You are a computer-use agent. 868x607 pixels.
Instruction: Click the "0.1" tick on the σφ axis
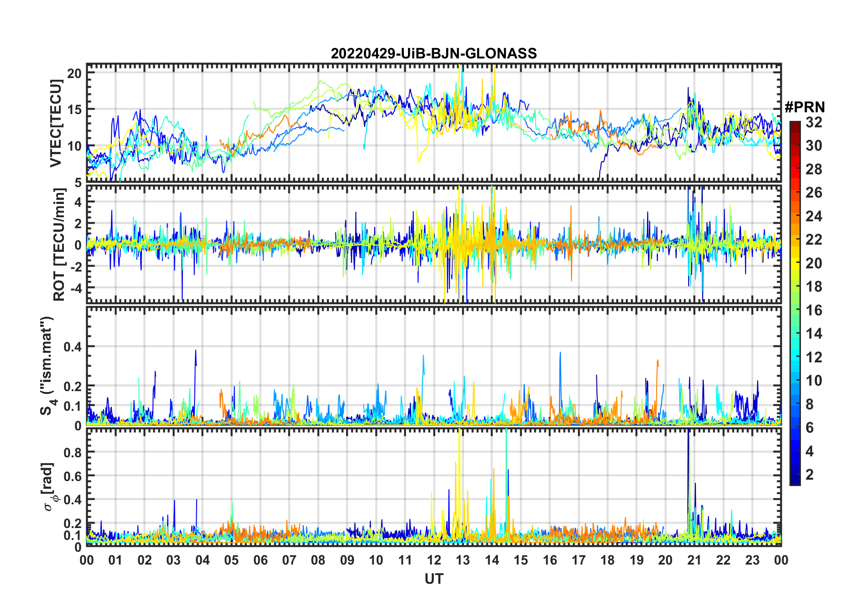tap(73, 535)
